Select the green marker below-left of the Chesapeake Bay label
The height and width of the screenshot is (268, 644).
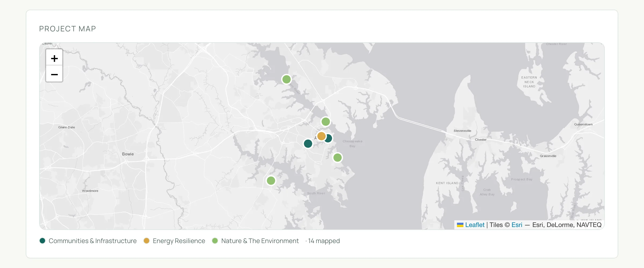pyautogui.click(x=337, y=158)
